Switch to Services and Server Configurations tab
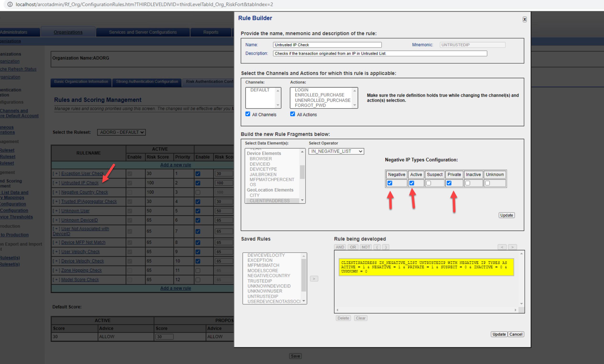 143,32
